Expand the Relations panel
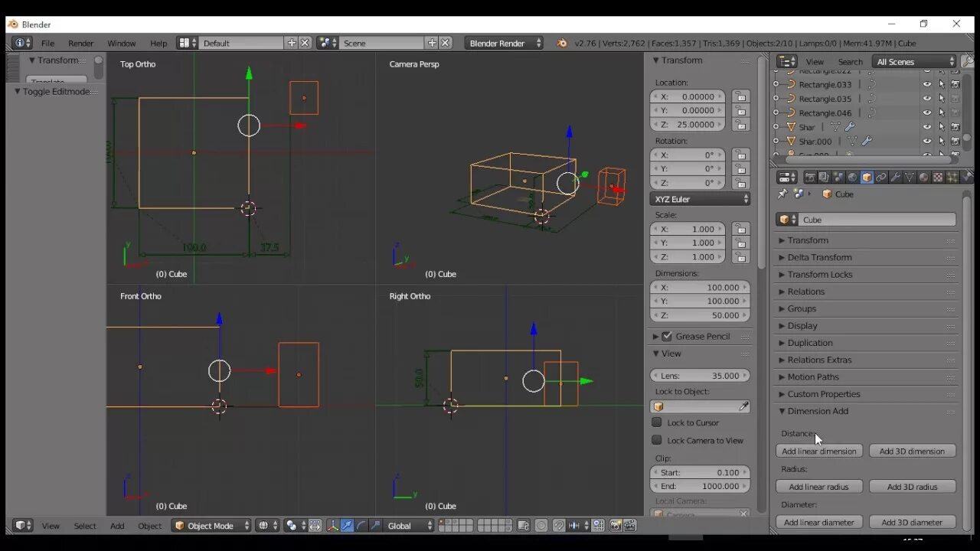 (x=865, y=292)
